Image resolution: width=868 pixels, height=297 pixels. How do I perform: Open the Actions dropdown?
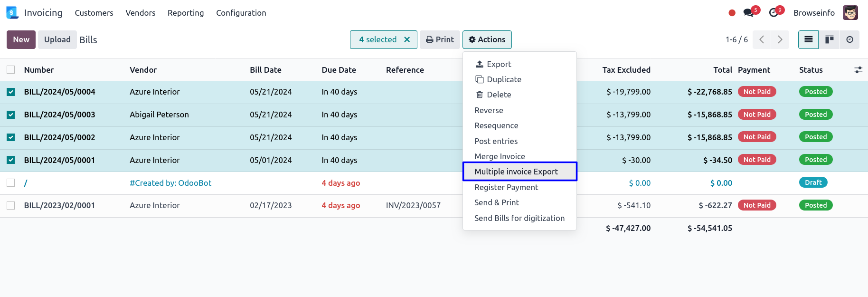487,39
